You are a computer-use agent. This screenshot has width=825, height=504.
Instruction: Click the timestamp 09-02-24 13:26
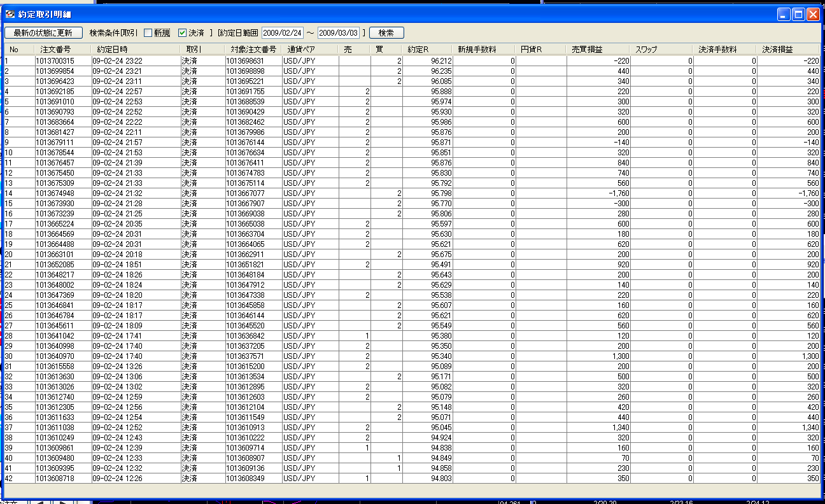click(x=117, y=367)
